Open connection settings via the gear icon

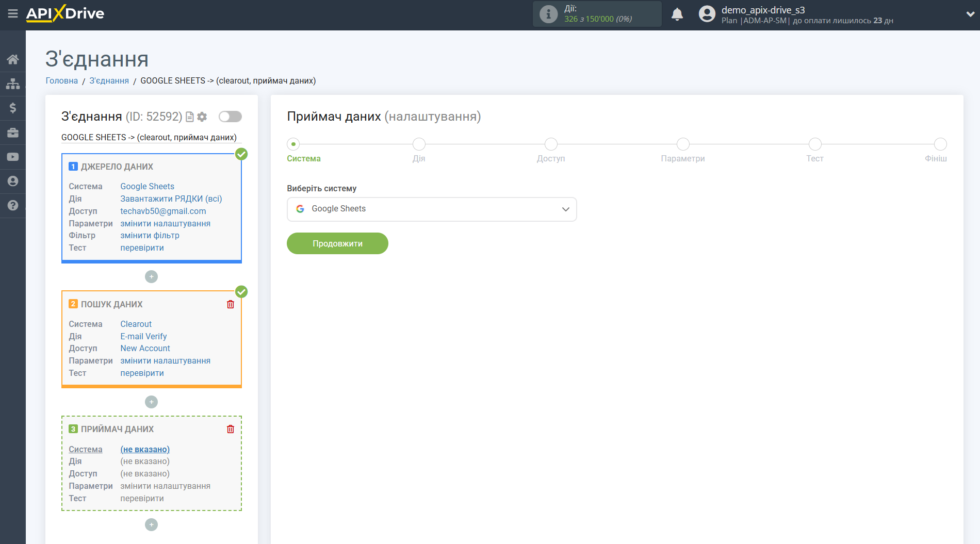(202, 117)
